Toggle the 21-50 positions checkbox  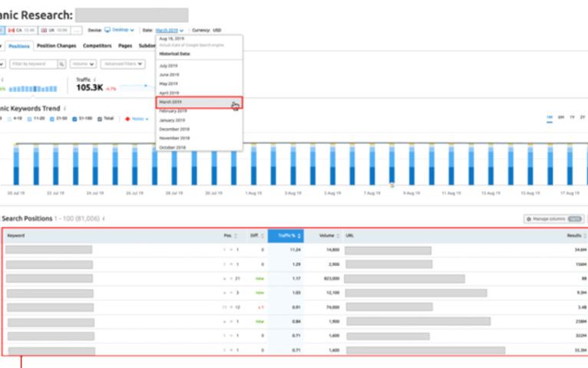tap(54, 119)
